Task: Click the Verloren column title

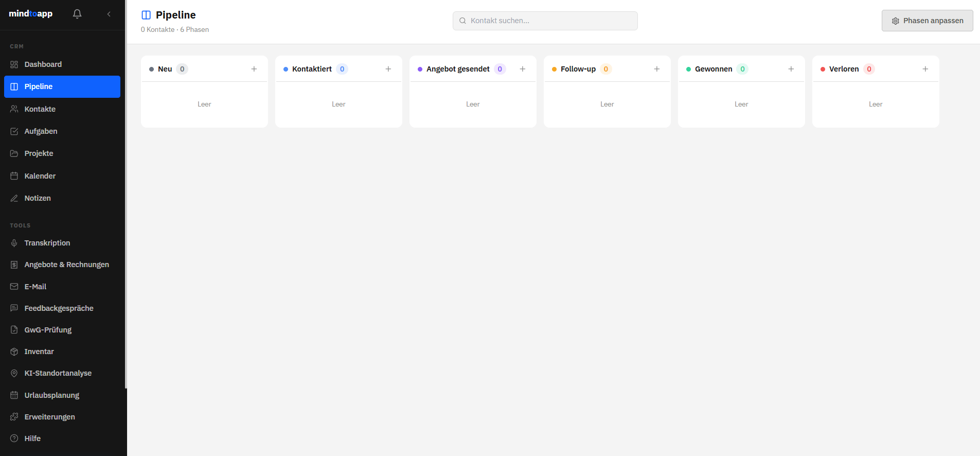Action: click(844, 69)
